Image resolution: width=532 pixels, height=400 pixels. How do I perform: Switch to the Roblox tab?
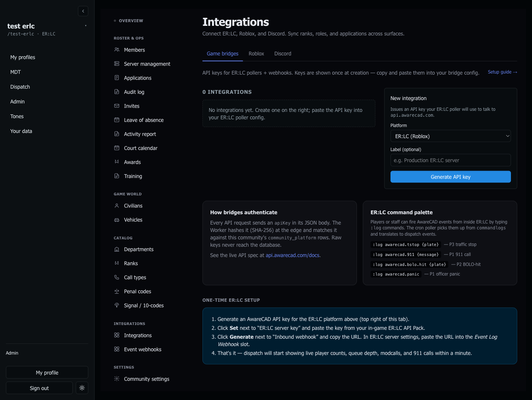[x=256, y=54]
